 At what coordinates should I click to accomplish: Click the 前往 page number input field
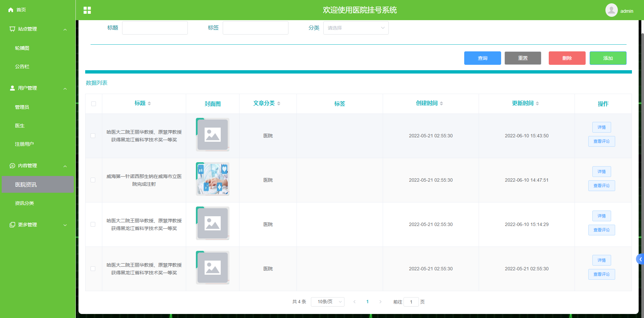(x=411, y=302)
